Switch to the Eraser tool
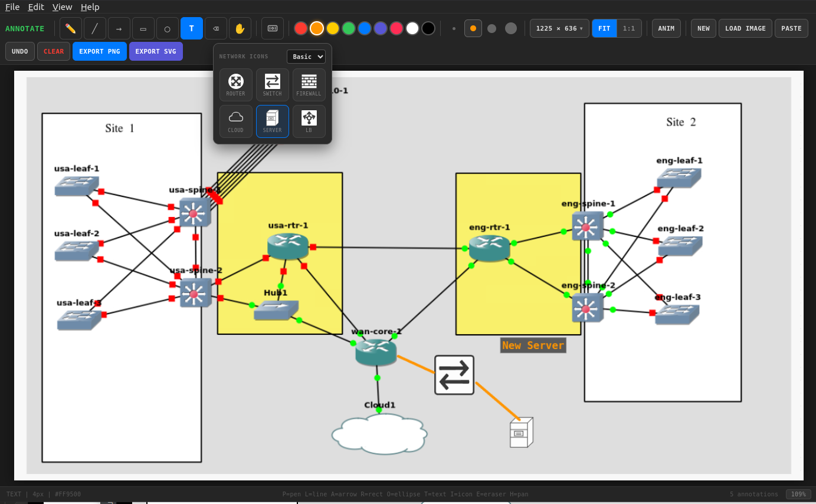The width and height of the screenshot is (816, 504). pyautogui.click(x=215, y=28)
